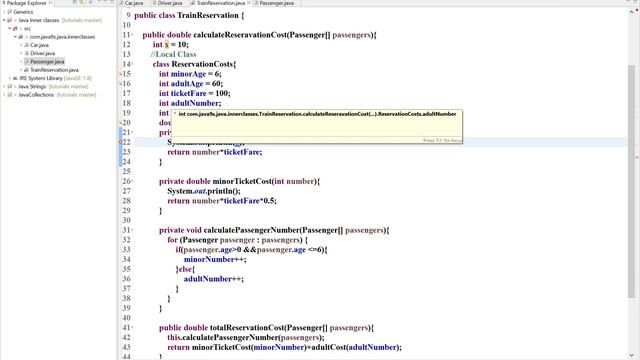
Task: Fold calculatePassengerNumber method at line 31
Action: tap(132, 230)
